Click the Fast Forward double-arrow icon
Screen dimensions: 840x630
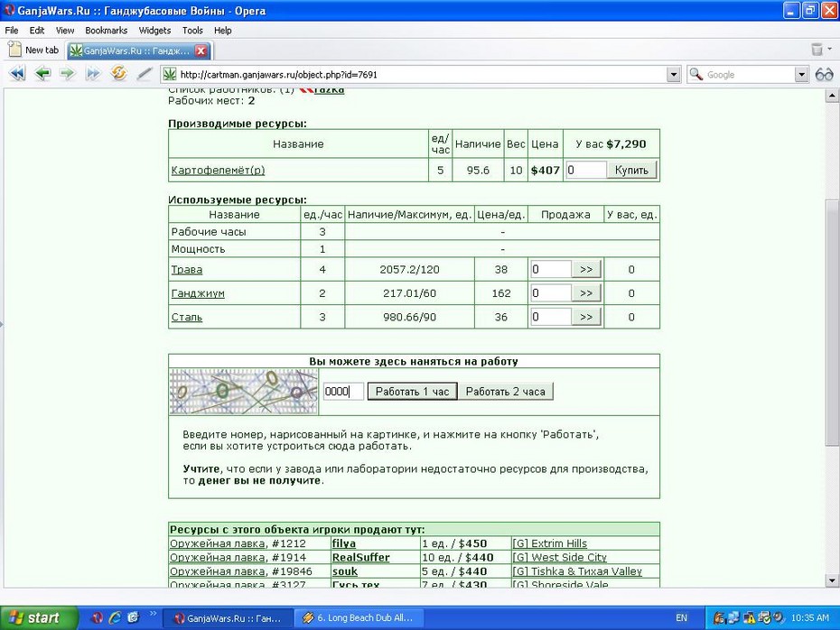tap(93, 73)
